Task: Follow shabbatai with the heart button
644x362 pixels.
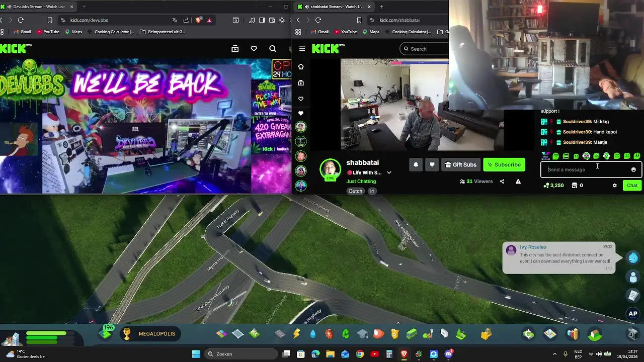Action: [432, 164]
